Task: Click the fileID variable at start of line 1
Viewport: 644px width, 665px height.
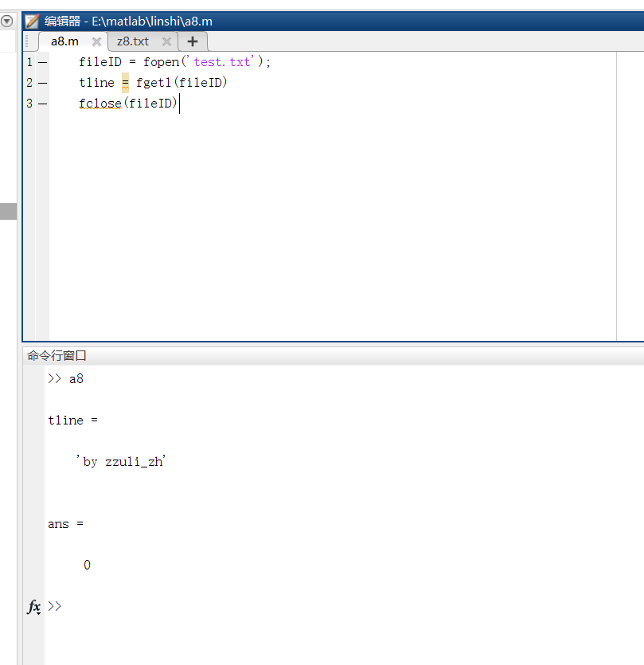Action: click(100, 62)
